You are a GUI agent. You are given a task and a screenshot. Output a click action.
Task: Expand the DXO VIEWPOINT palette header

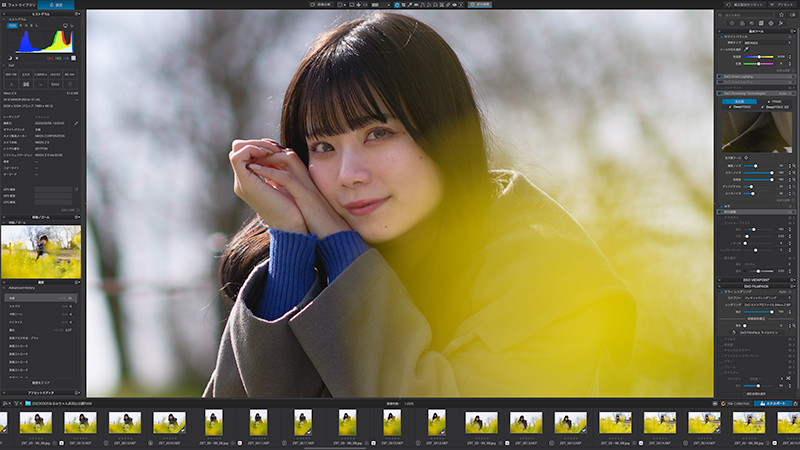tap(756, 280)
